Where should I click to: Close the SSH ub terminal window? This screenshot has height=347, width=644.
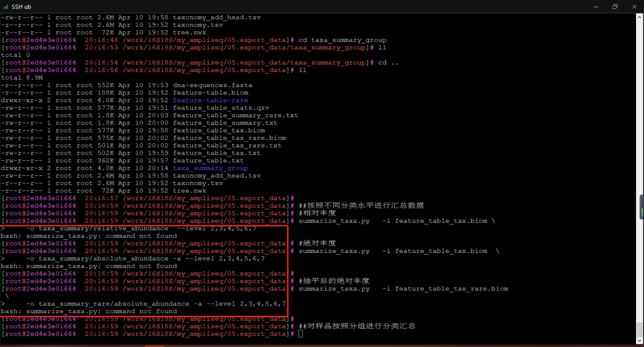click(634, 7)
